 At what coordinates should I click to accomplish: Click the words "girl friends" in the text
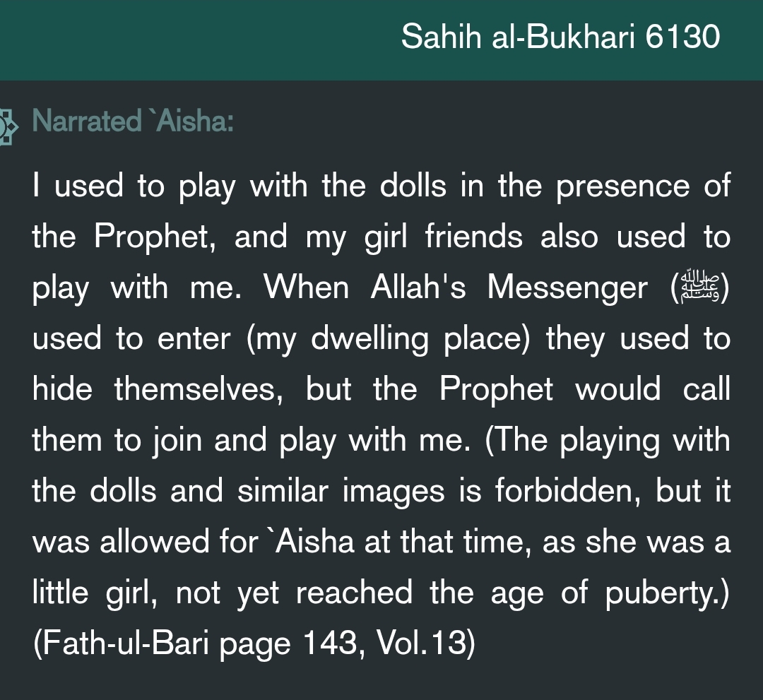(443, 238)
